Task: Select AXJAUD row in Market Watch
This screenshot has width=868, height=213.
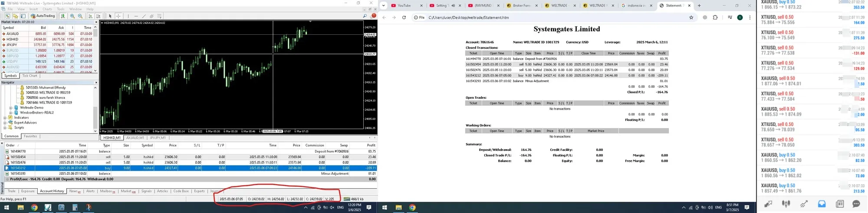Action: tap(47, 33)
